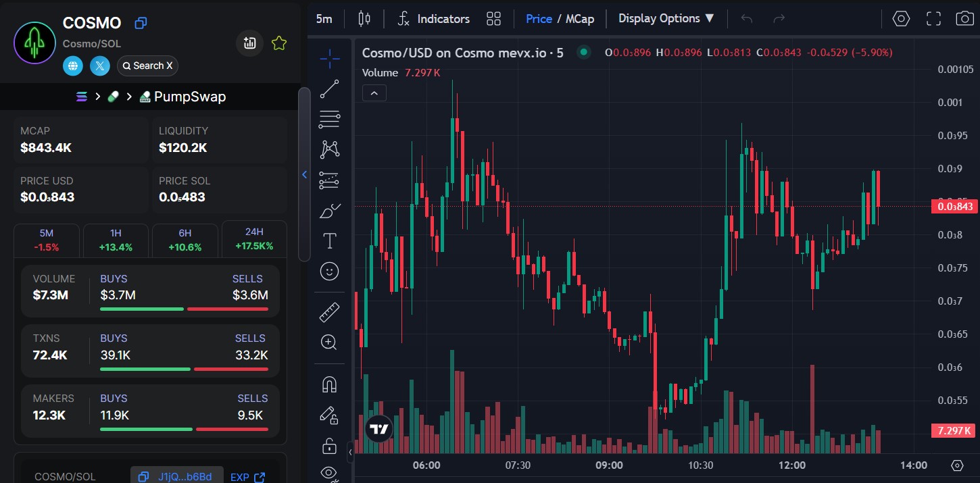Screen dimensions: 980x483
Task: Copy the J1jQ...b6Bd pair address
Action: 176,477
